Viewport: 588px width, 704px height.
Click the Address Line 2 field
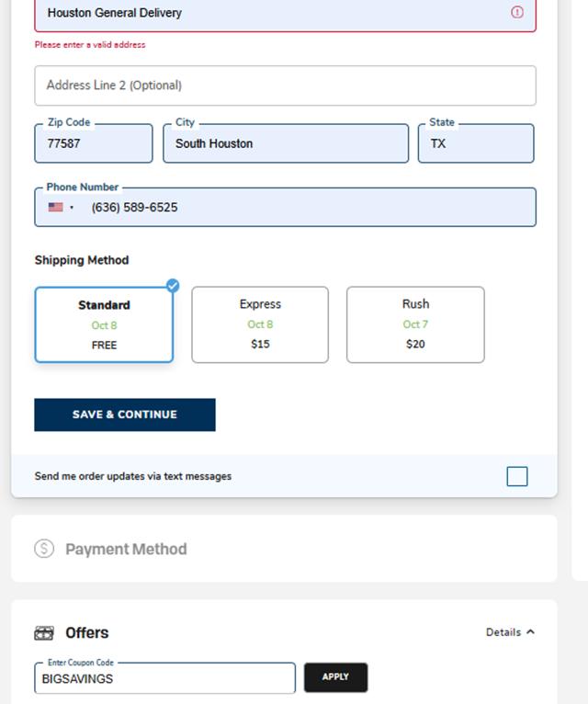coord(285,85)
